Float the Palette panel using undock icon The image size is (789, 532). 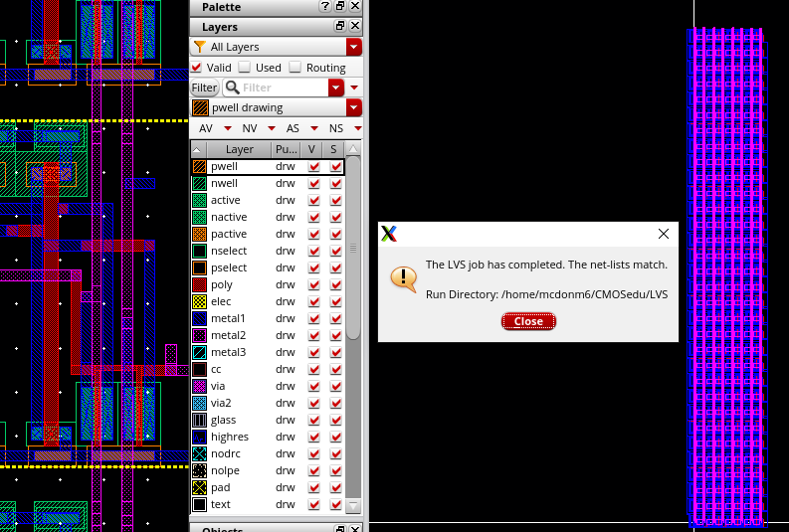339,7
